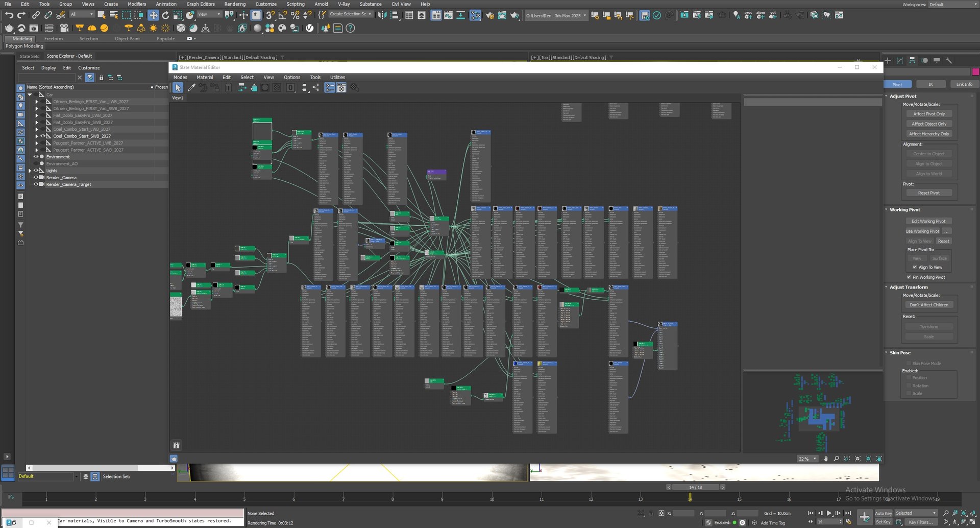Select the Pick Material eyedropper in Slate

[x=191, y=88]
